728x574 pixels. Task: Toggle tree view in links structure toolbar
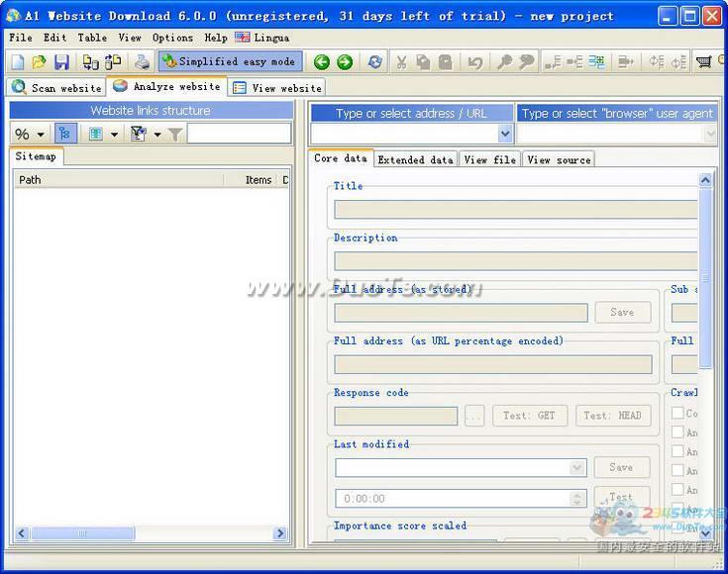[65, 135]
